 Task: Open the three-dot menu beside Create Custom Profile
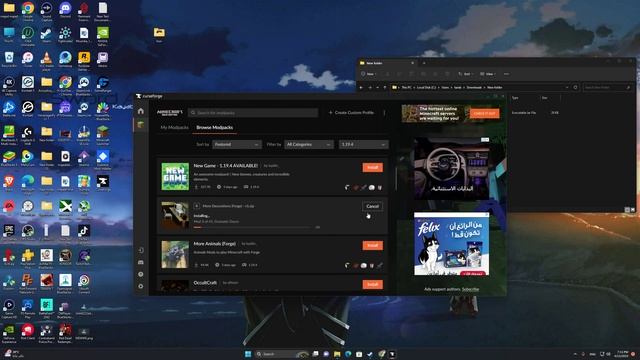pos(384,113)
